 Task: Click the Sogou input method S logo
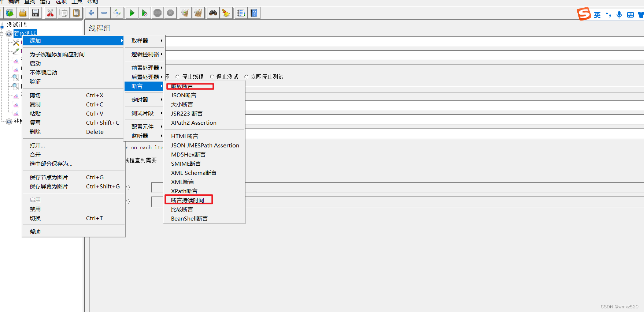[584, 14]
